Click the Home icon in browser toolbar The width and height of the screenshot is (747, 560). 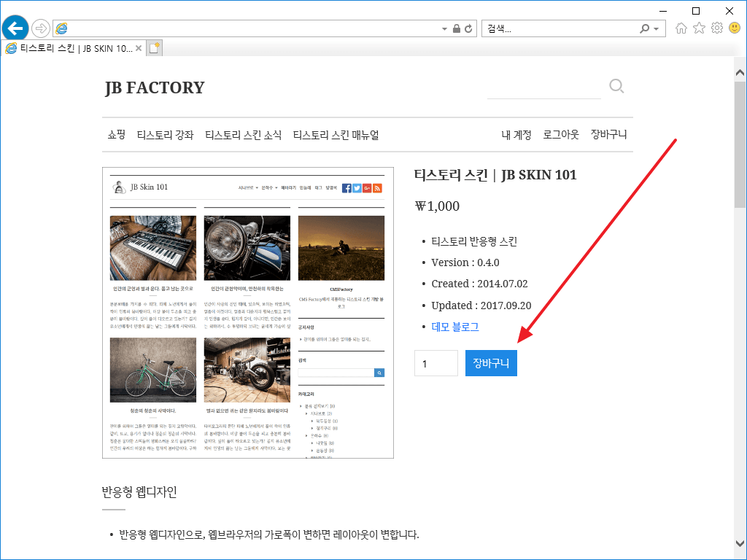[681, 28]
